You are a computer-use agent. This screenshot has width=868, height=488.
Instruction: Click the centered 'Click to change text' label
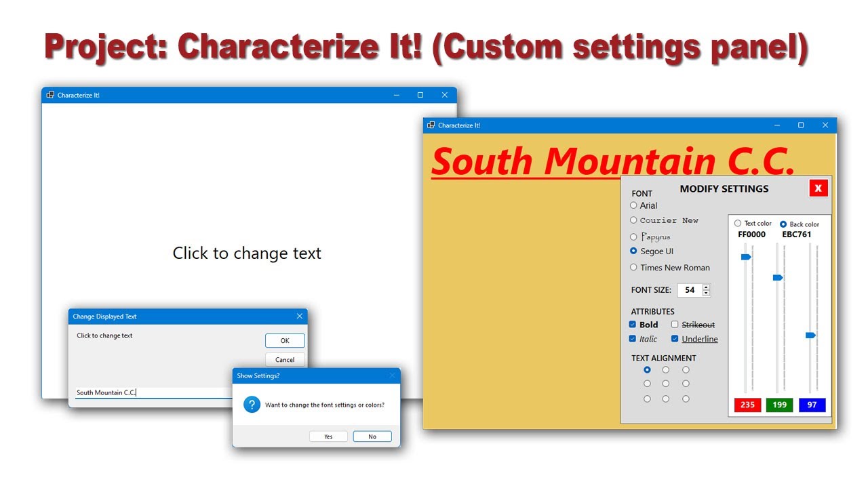tap(247, 253)
